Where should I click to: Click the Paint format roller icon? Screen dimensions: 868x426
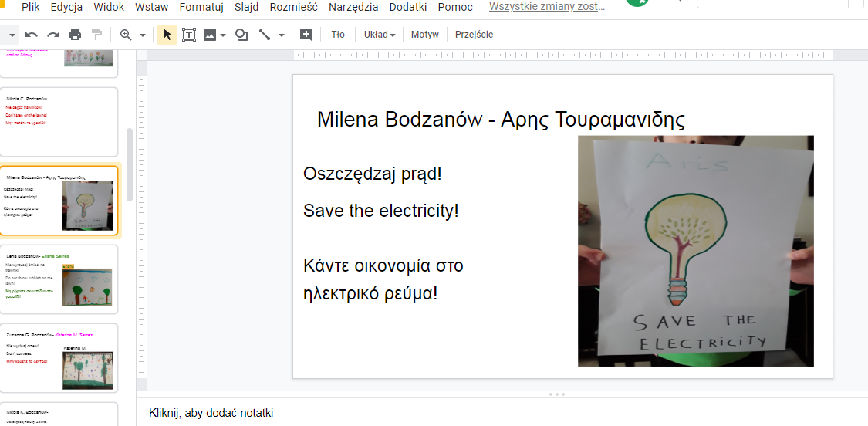[97, 35]
